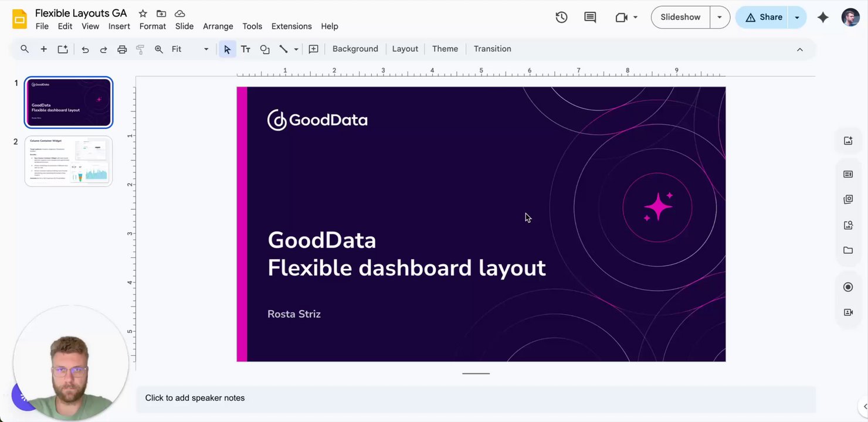The width and height of the screenshot is (868, 422).
Task: Select the Rosta Striz subtitle text
Action: [x=294, y=314]
